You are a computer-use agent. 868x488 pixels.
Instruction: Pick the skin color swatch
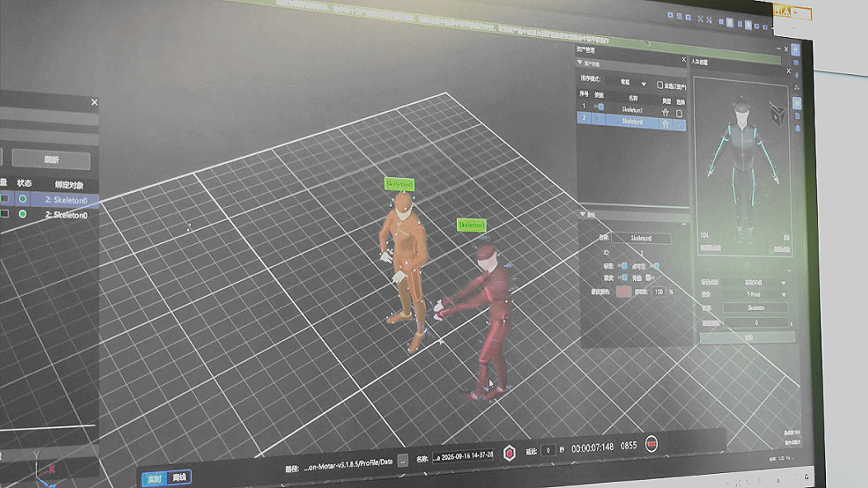(x=623, y=292)
